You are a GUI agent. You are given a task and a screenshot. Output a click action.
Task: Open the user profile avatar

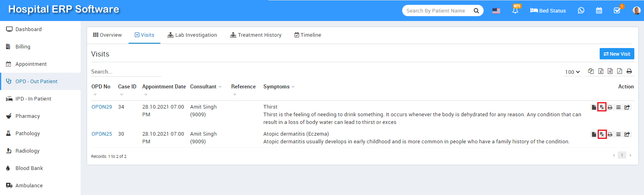[637, 10]
